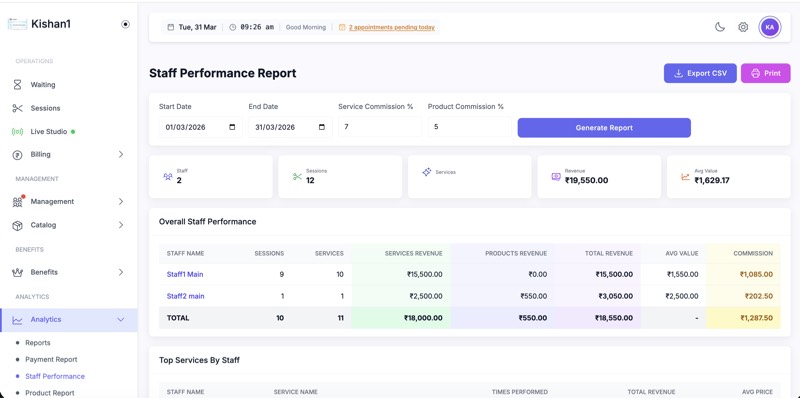Open the Start Date calendar picker
This screenshot has height=398, width=800.
tap(233, 127)
